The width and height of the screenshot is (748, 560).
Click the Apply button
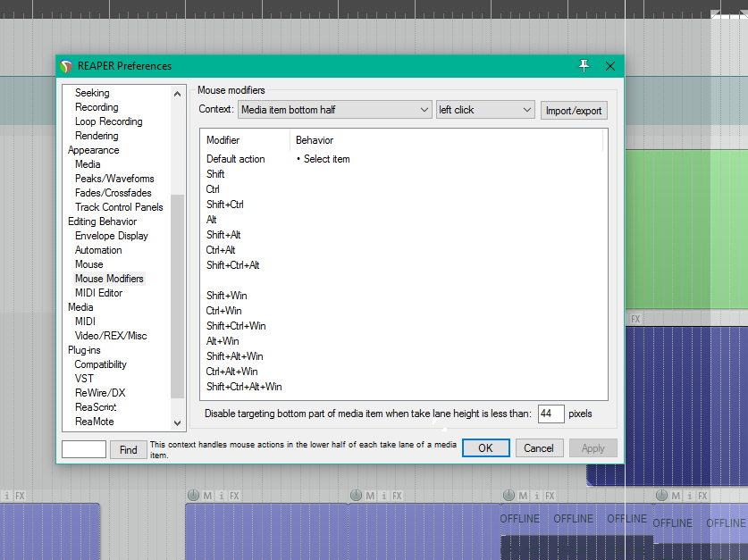tap(593, 448)
